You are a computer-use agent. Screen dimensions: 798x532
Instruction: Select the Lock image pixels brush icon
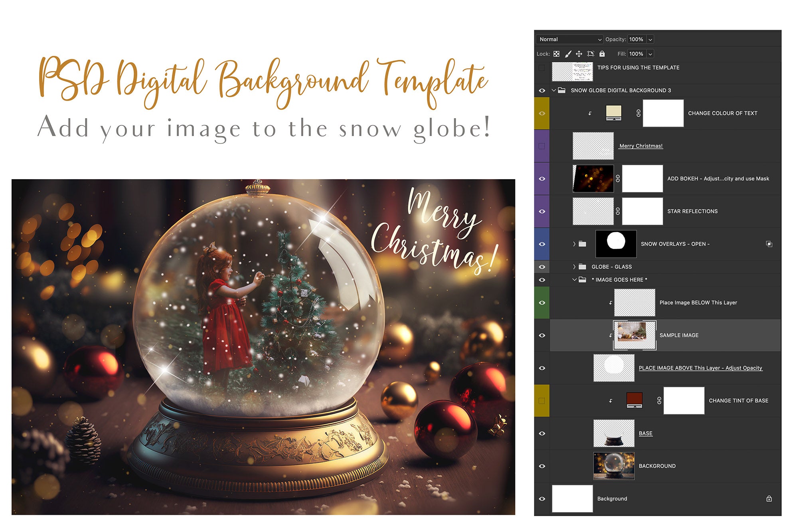tap(567, 54)
